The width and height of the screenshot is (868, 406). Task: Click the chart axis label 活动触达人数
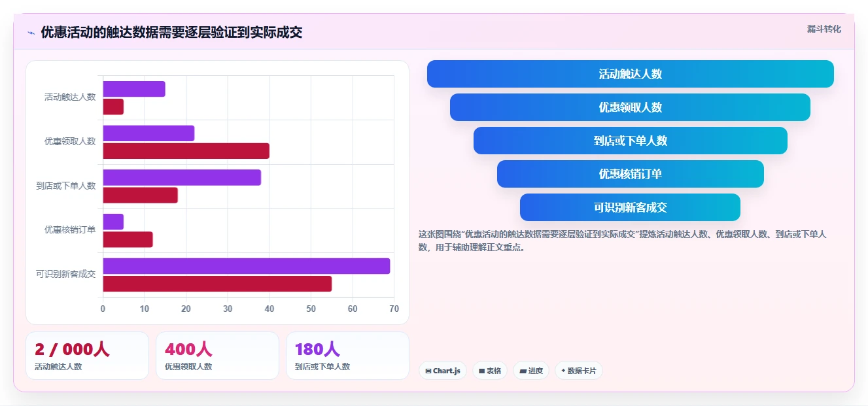[70, 97]
